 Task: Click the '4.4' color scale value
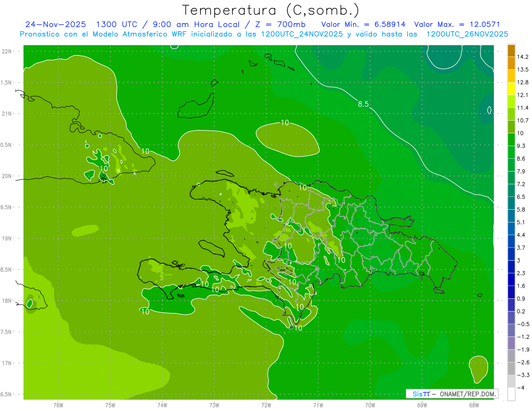pos(521,235)
